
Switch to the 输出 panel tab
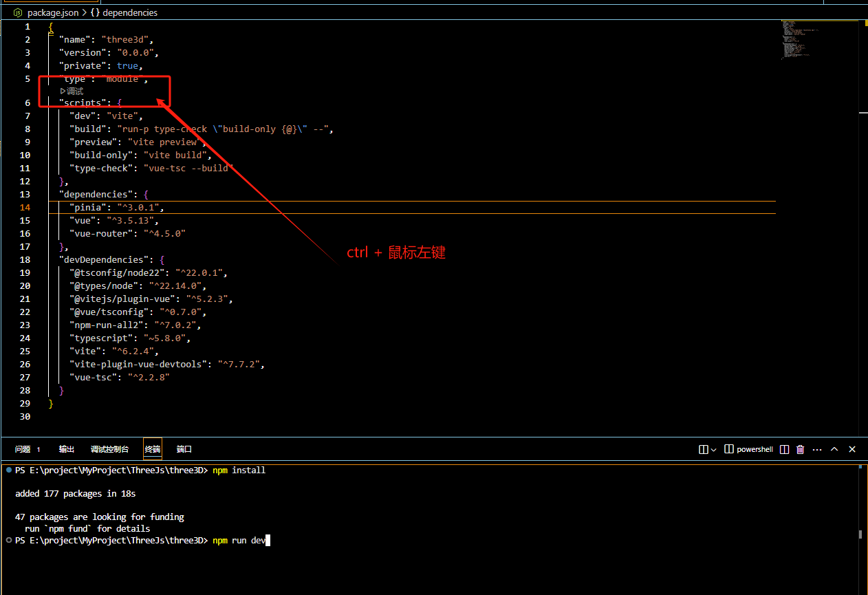66,449
